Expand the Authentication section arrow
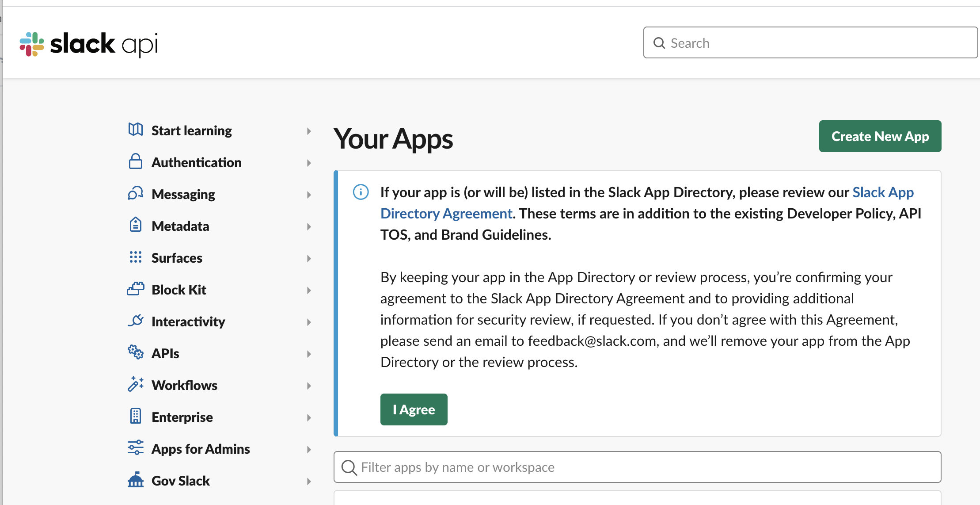This screenshot has width=980, height=505. click(309, 163)
